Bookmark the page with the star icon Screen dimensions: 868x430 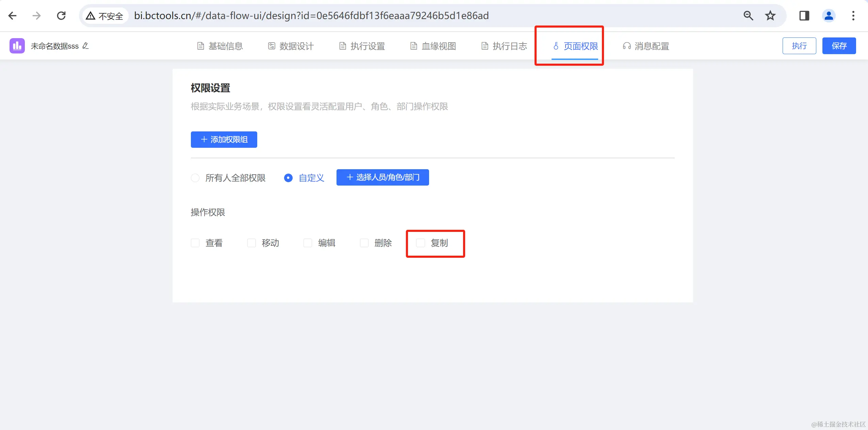[x=770, y=16]
